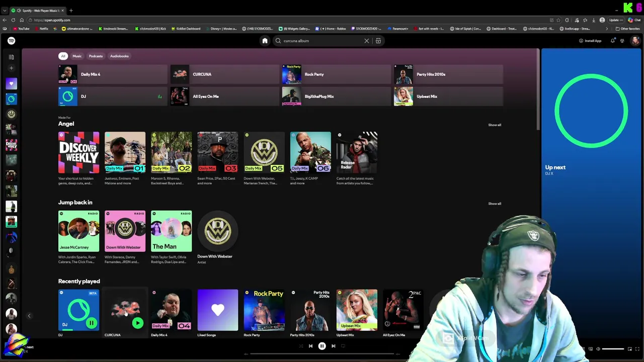Open the Friend Activity icon
Screen dimensions: 644x362
pos(622,41)
